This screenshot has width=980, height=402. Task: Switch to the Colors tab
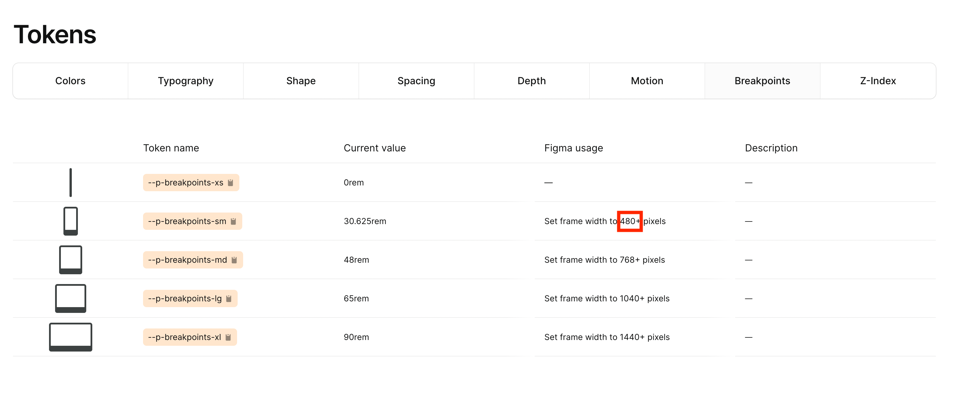70,81
